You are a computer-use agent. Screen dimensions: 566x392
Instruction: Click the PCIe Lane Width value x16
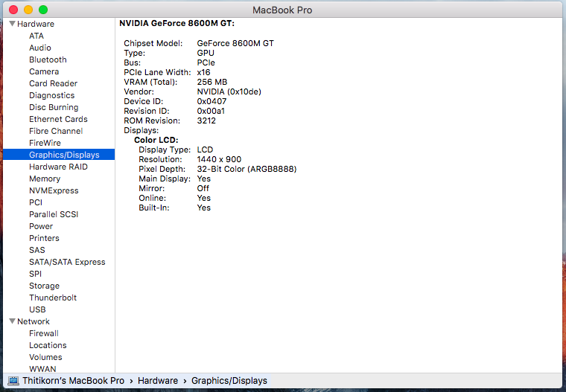(203, 72)
